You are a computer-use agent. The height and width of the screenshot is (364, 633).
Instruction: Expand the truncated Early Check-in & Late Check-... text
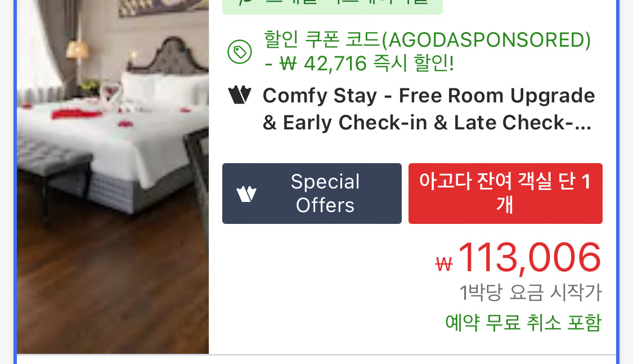click(x=427, y=122)
